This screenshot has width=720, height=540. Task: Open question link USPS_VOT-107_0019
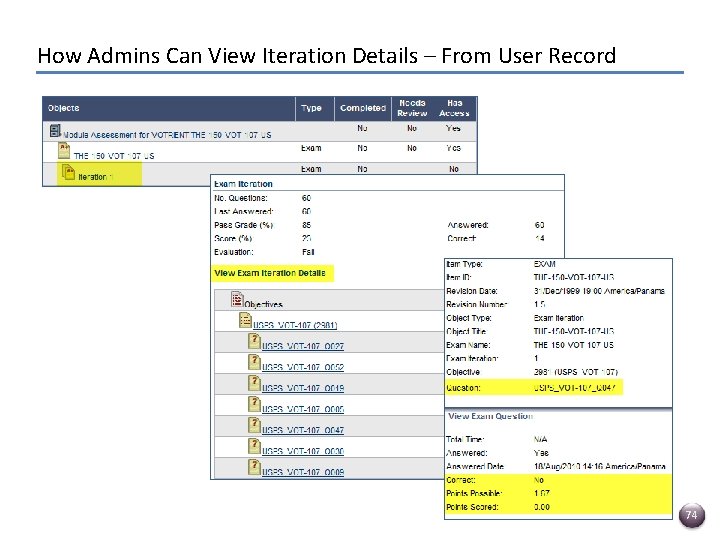[x=303, y=388]
